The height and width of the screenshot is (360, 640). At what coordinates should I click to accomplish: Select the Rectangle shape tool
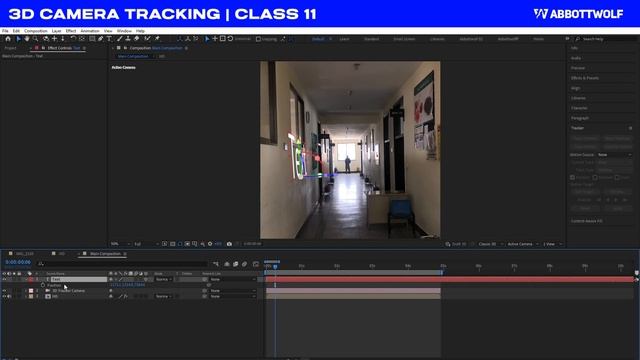coord(92,39)
